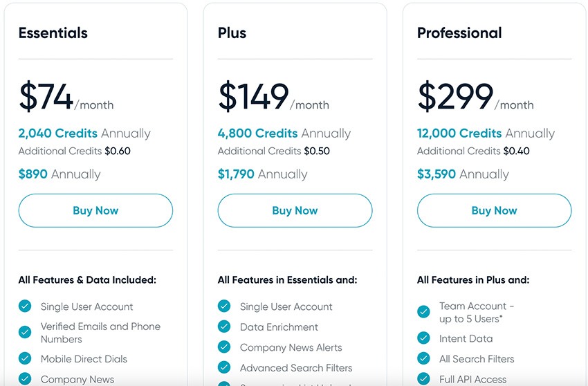This screenshot has width=588, height=386.
Task: Click checkmark icon beside Company News Alerts
Action: click(x=224, y=347)
